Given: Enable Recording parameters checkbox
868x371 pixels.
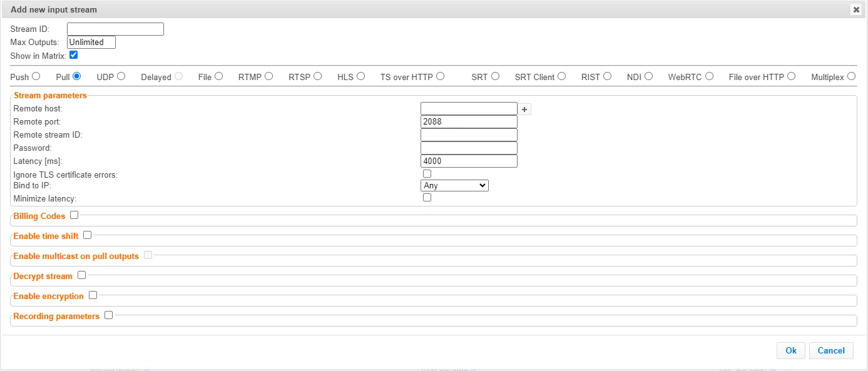Looking at the screenshot, I should 109,315.
